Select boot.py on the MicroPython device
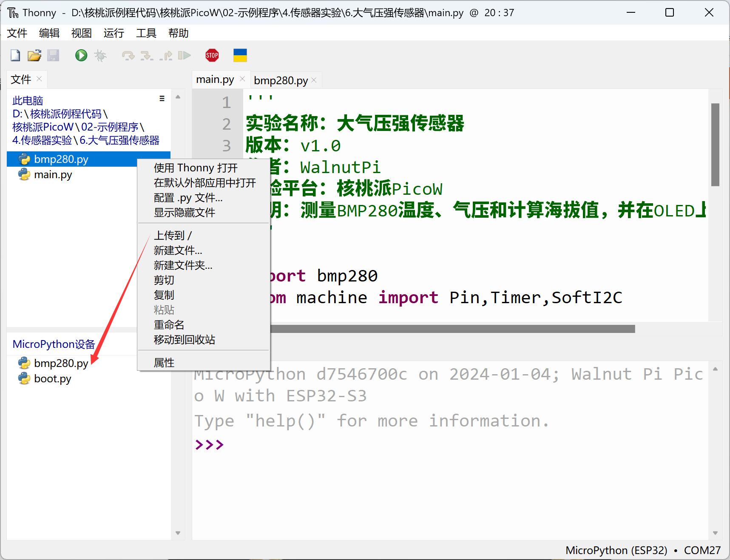 (x=52, y=379)
